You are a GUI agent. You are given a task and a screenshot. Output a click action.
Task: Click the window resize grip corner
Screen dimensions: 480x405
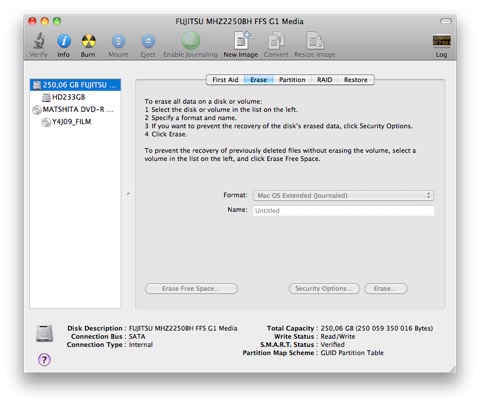click(452, 368)
